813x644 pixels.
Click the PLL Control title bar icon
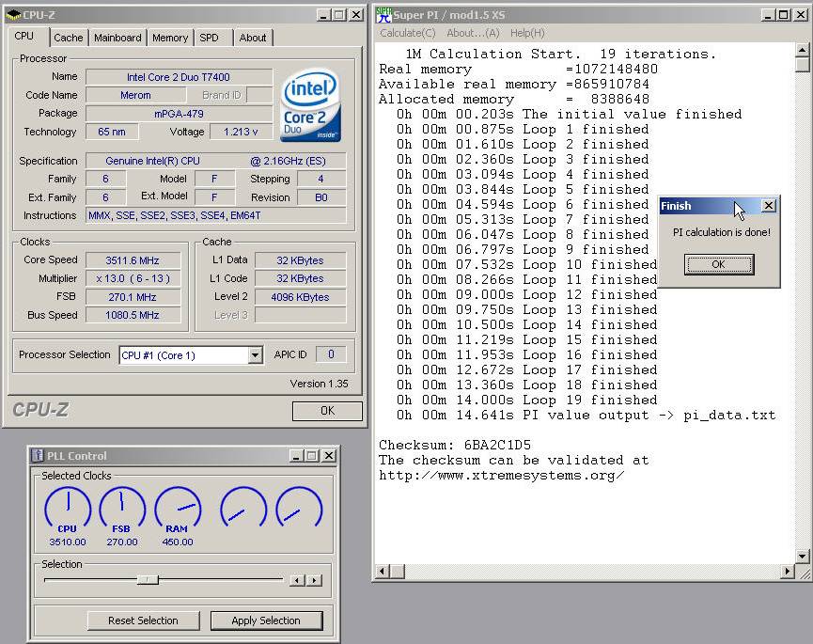point(38,456)
